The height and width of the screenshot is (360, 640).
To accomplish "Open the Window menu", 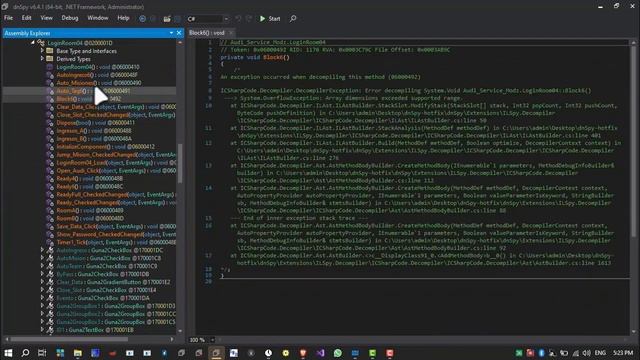I will pos(98,18).
